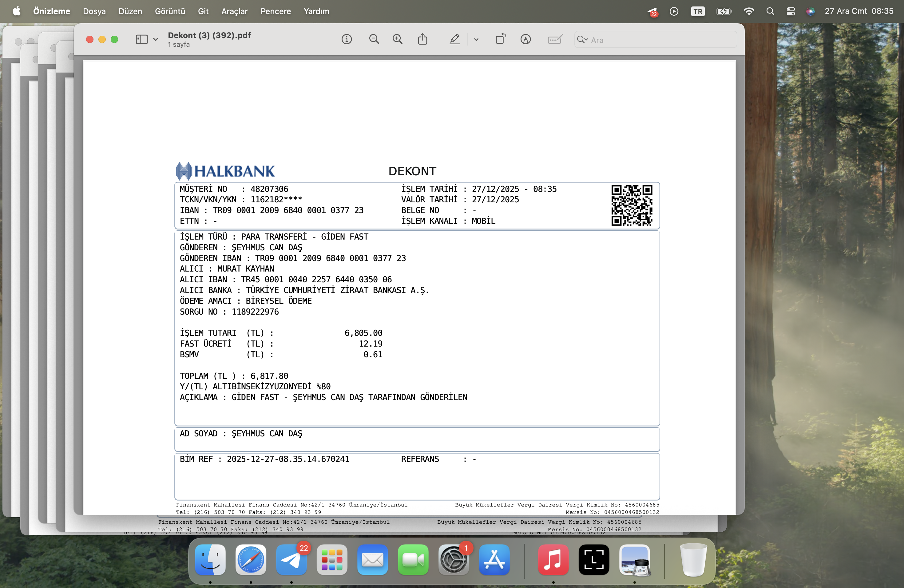
Task: Click recipient name MURAT KAYHAN
Action: 245,269
